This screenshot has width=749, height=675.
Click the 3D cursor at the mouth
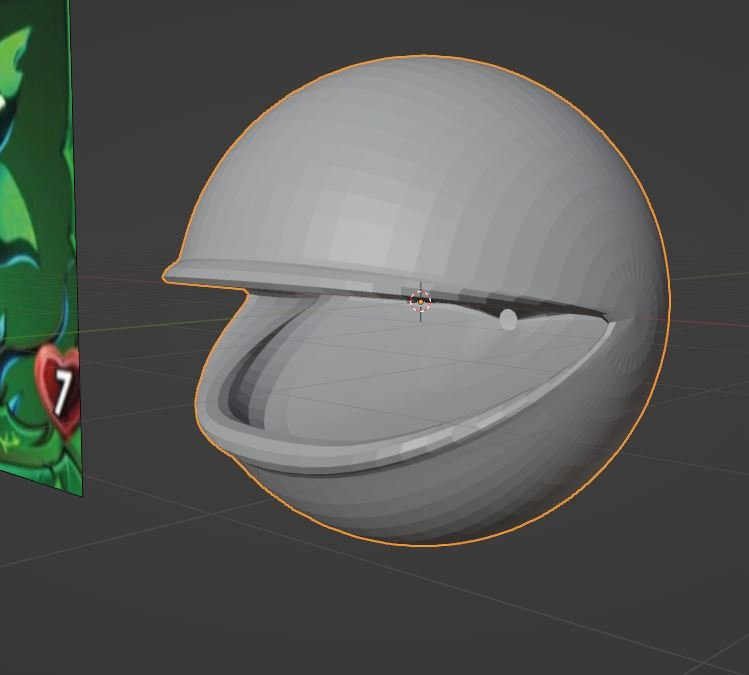420,301
